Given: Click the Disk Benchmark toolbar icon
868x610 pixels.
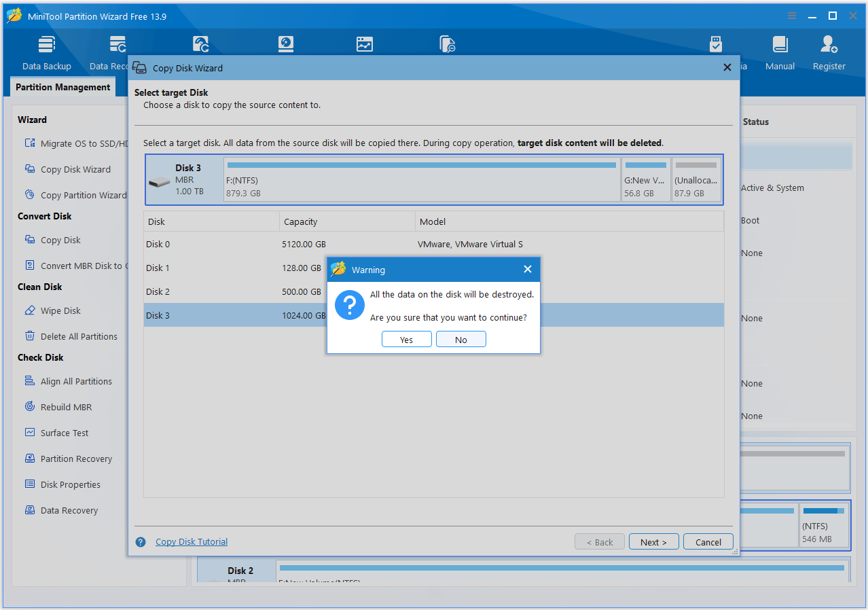Looking at the screenshot, I should pos(286,45).
